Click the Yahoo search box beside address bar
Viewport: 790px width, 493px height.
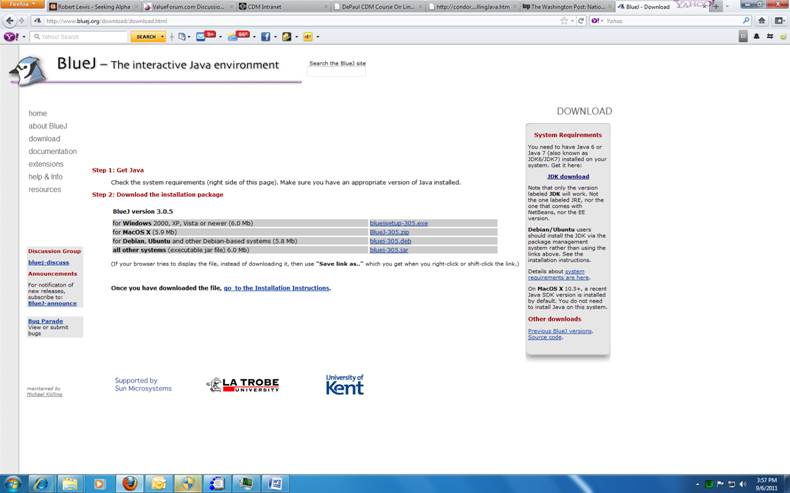pyautogui.click(x=671, y=21)
